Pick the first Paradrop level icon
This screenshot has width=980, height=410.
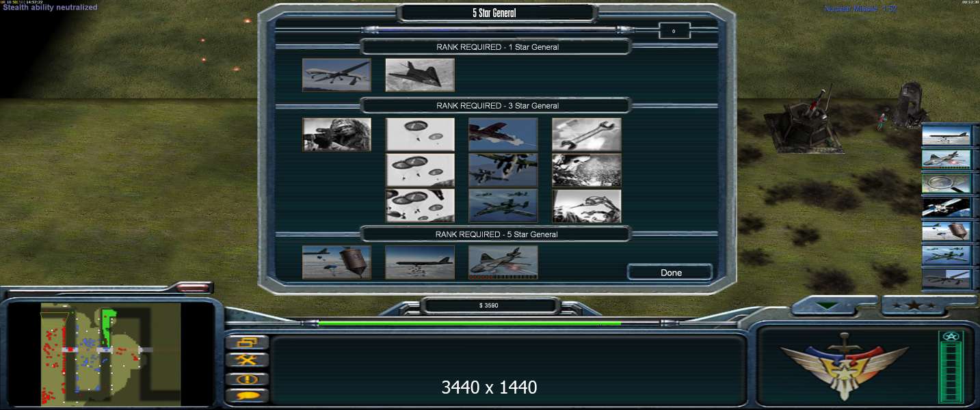click(x=420, y=135)
